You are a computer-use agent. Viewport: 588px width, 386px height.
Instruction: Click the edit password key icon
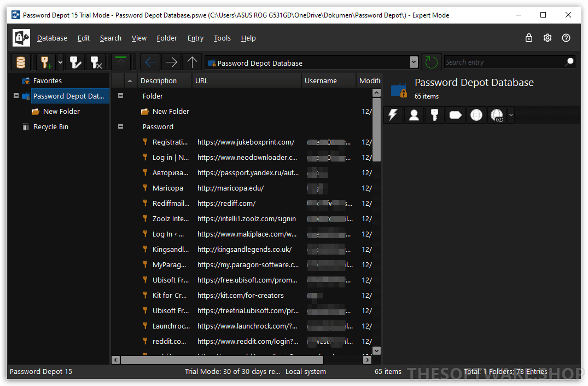[x=75, y=62]
